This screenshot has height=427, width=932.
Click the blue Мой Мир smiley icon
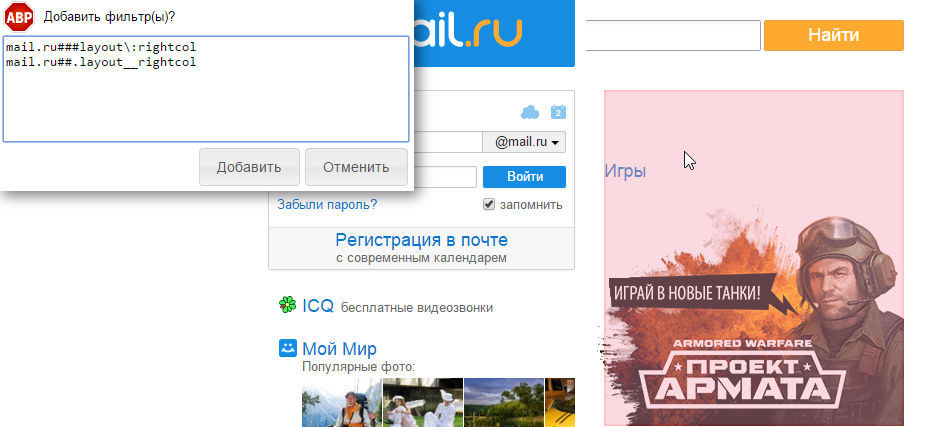(288, 348)
